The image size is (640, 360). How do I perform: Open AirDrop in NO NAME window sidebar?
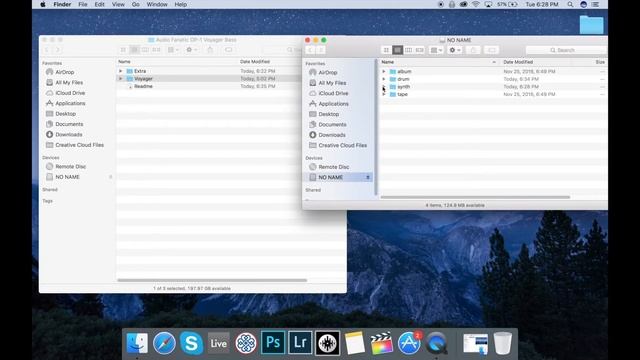tap(327, 72)
